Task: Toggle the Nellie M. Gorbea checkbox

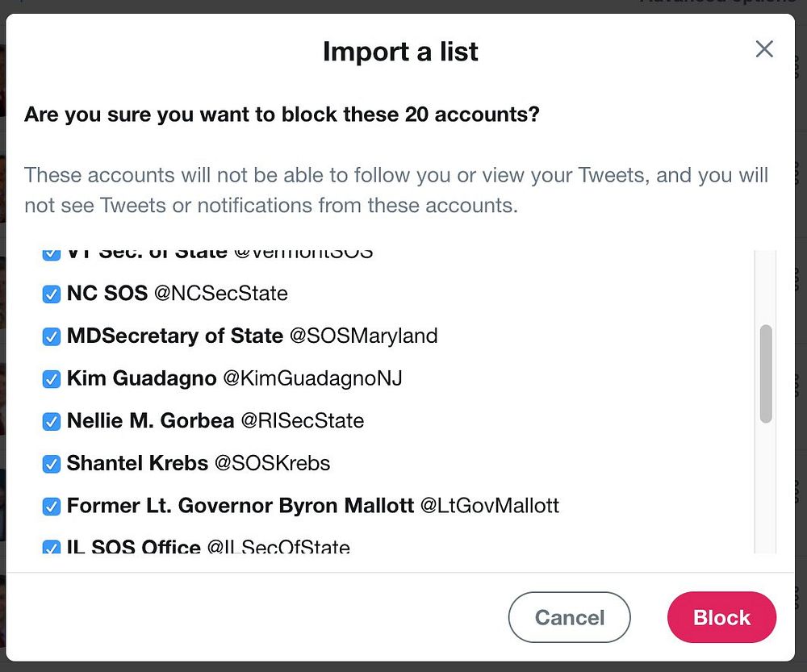Action: 52,421
